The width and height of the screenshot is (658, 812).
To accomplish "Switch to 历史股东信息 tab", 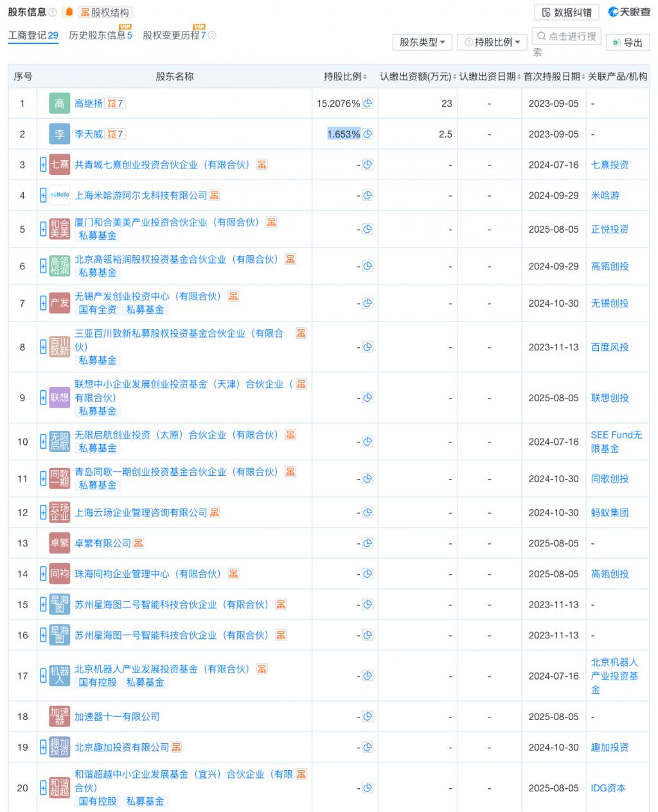I will click(x=100, y=35).
